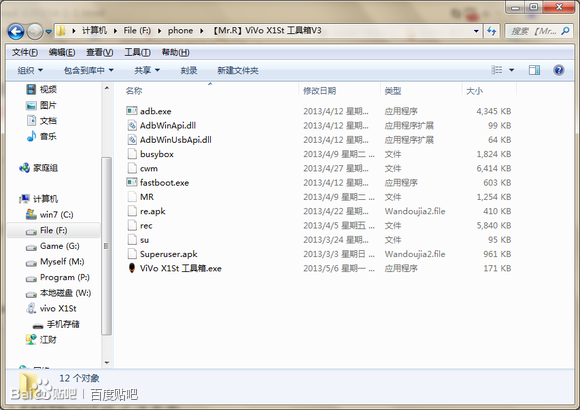Viewport: 580px width, 410px height.
Task: Expand arrow after phone breadcrumb
Action: pos(202,31)
